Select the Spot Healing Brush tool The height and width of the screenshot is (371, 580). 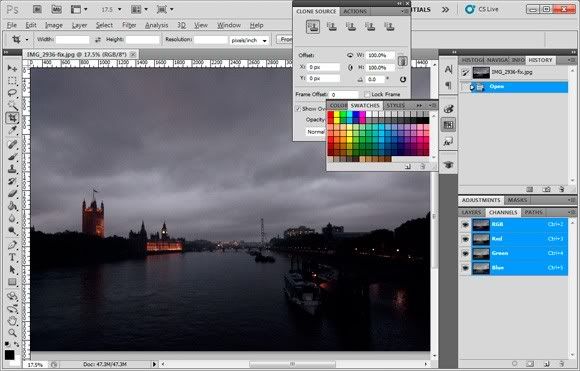(12, 144)
